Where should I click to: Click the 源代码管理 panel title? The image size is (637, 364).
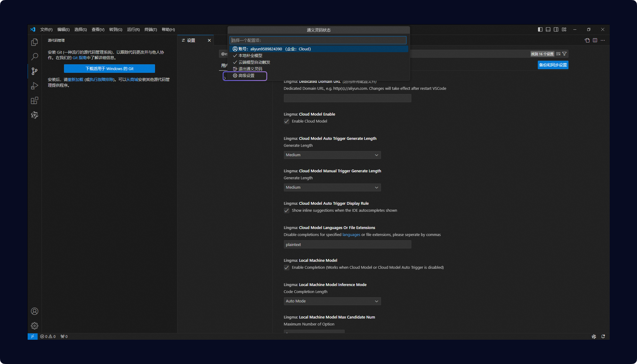click(x=56, y=40)
